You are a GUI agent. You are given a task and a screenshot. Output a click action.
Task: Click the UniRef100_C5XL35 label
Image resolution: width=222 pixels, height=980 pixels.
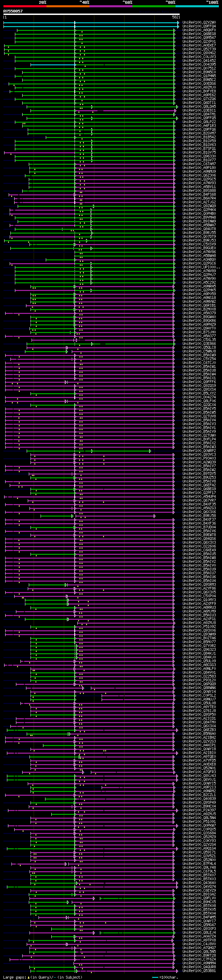tap(199, 340)
